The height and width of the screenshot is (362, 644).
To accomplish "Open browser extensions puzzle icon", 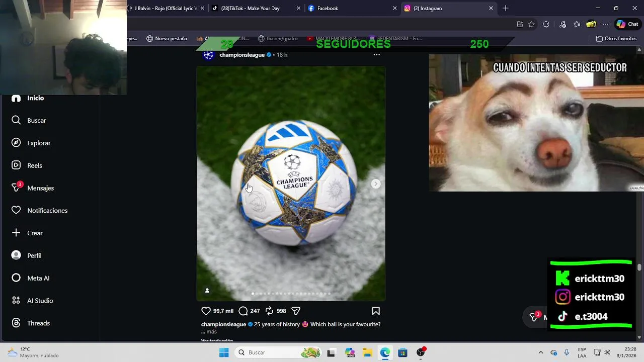I will pos(546,24).
